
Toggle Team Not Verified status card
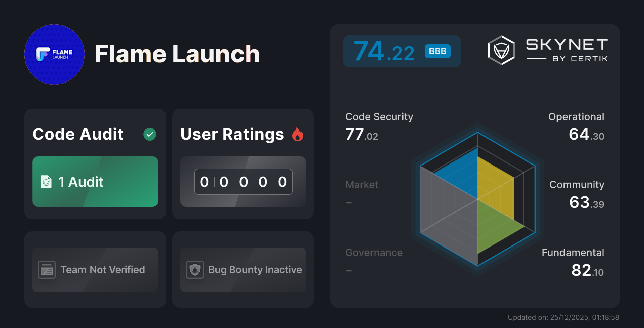point(95,270)
